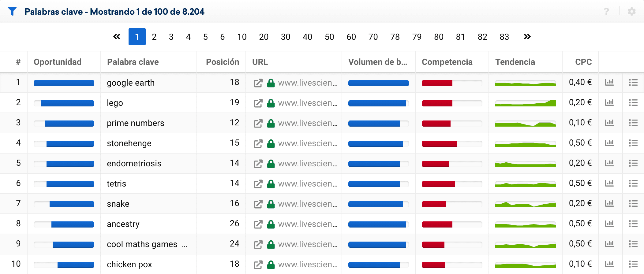Viewport: 644px width, 274px height.
Task: Jump to page 50 of keywords
Action: [329, 37]
